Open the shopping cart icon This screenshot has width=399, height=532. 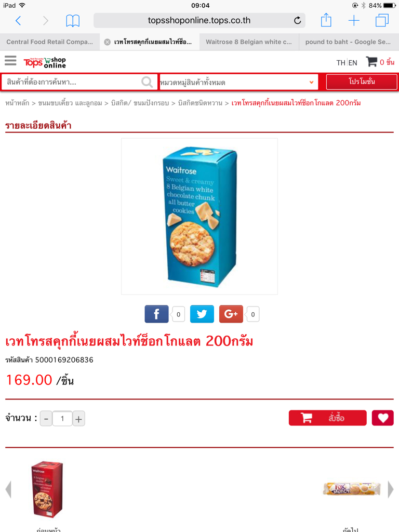point(371,62)
